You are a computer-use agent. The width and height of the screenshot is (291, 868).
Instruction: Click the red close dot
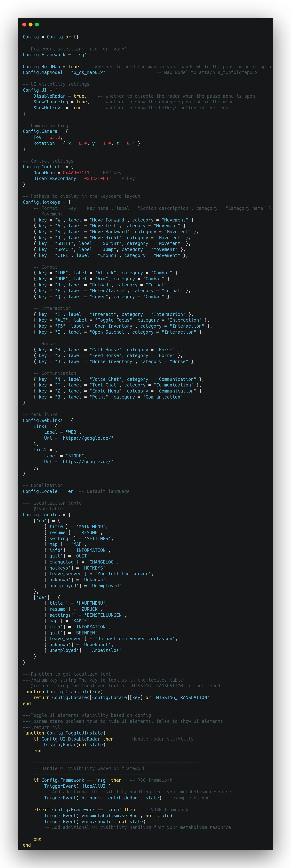(24, 25)
